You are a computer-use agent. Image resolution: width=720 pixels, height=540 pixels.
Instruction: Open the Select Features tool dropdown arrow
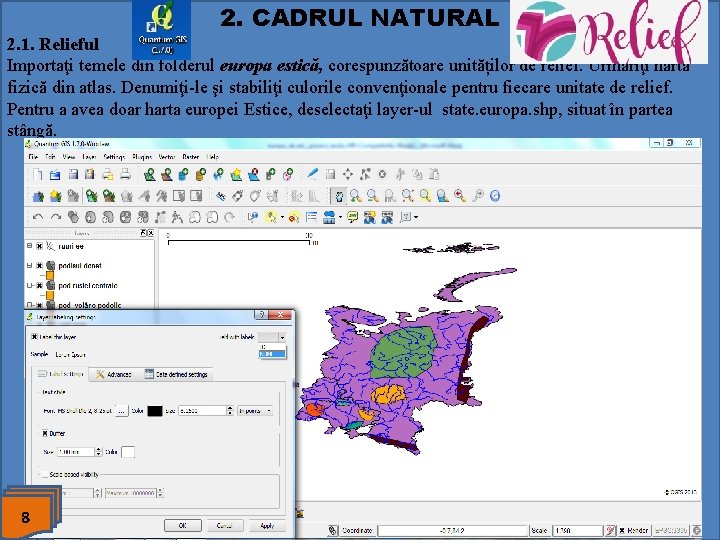tap(282, 217)
